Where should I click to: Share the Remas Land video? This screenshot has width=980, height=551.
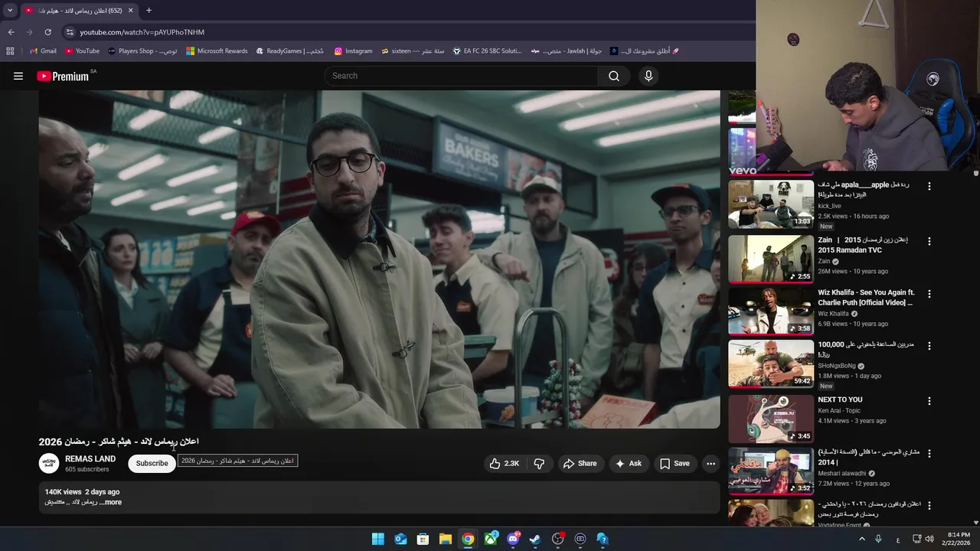[x=580, y=463]
